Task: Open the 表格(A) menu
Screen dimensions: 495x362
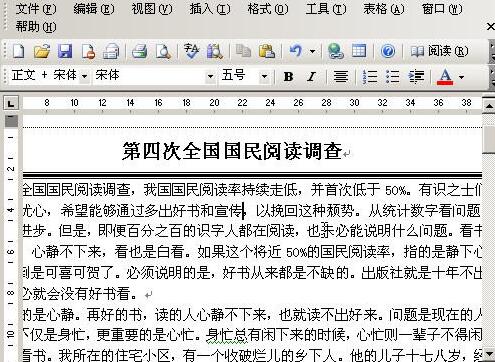Action: pyautogui.click(x=384, y=9)
